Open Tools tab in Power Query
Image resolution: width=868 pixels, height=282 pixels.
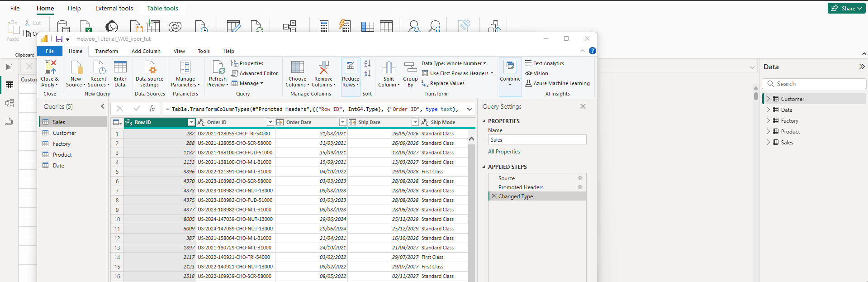coord(204,51)
